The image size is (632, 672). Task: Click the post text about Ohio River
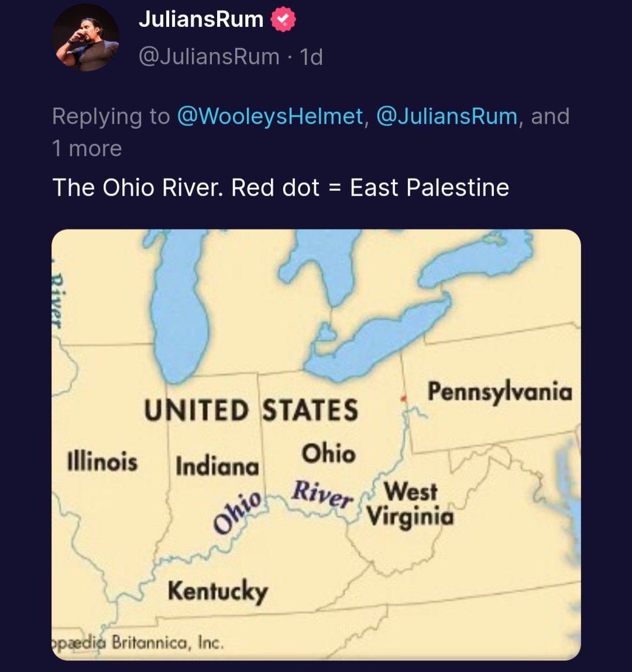click(280, 188)
